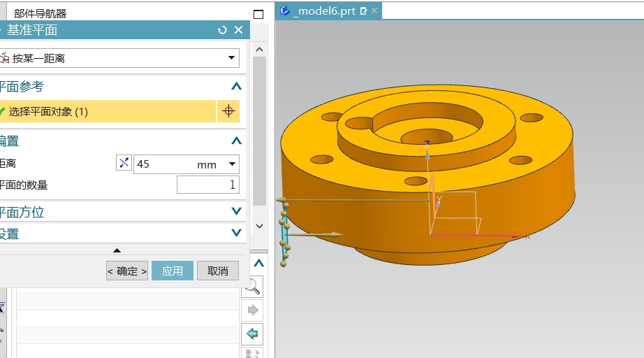Click the navigator vertical scrollbar thumb

point(259,131)
